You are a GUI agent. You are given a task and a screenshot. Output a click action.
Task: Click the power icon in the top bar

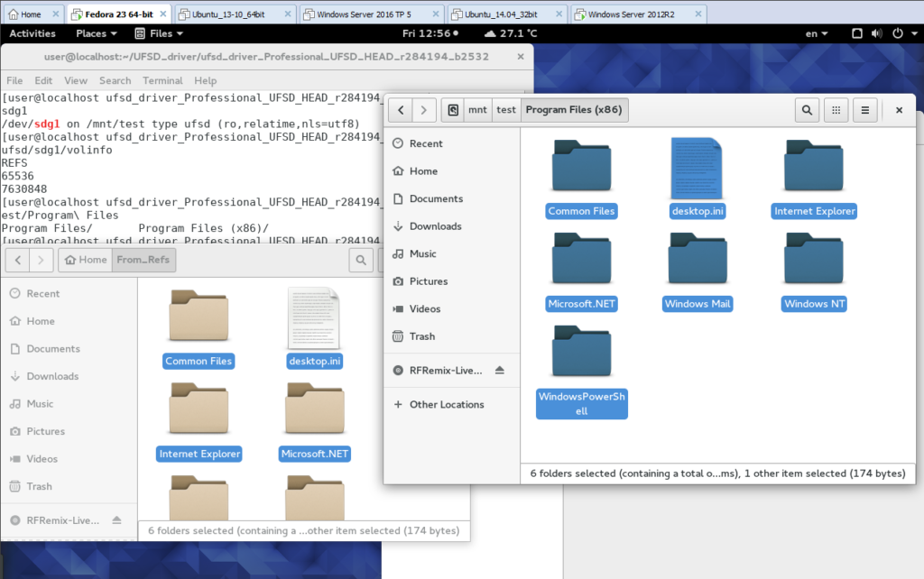pyautogui.click(x=898, y=33)
